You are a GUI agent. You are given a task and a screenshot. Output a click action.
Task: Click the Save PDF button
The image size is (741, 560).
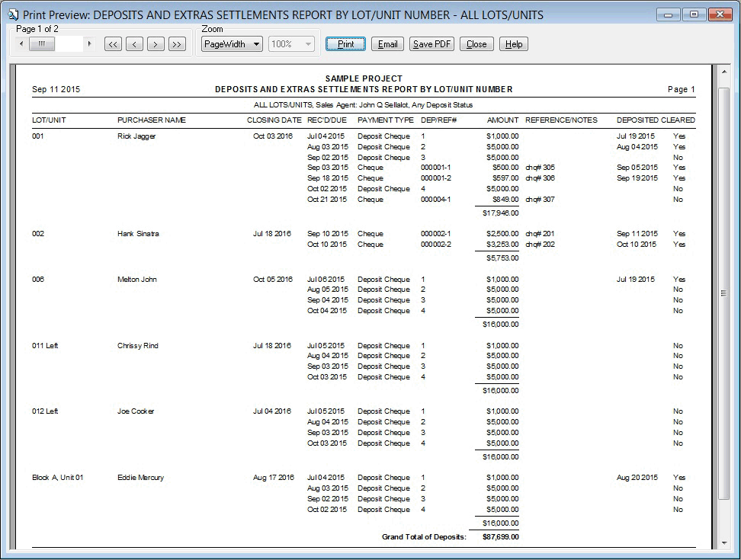(432, 44)
